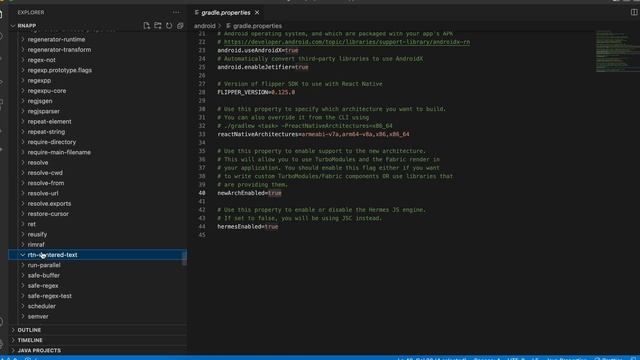Click the Flipper SDK comment on line 27
Image resolution: width=640 pixels, height=360 pixels.
pos(300,84)
